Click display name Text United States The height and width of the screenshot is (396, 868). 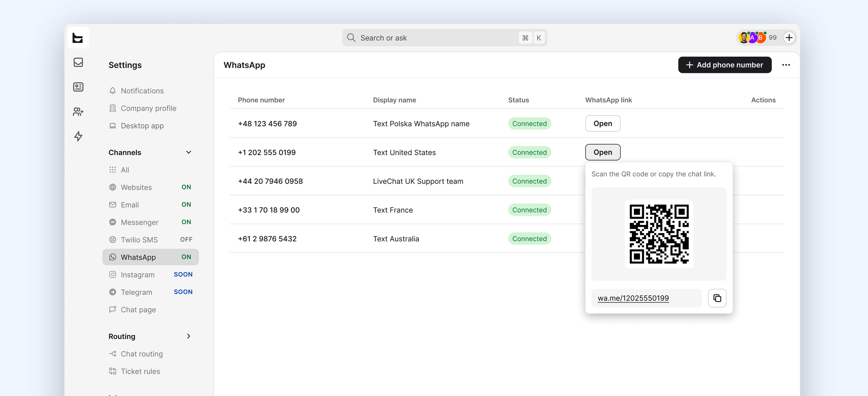pyautogui.click(x=405, y=152)
